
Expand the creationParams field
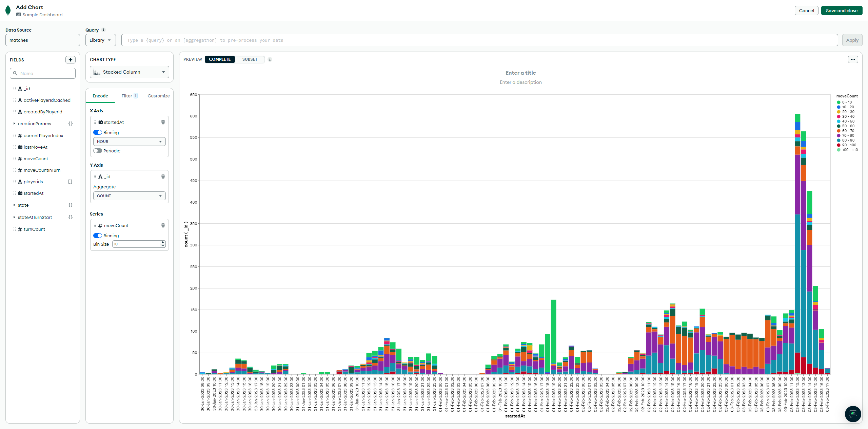(x=14, y=124)
